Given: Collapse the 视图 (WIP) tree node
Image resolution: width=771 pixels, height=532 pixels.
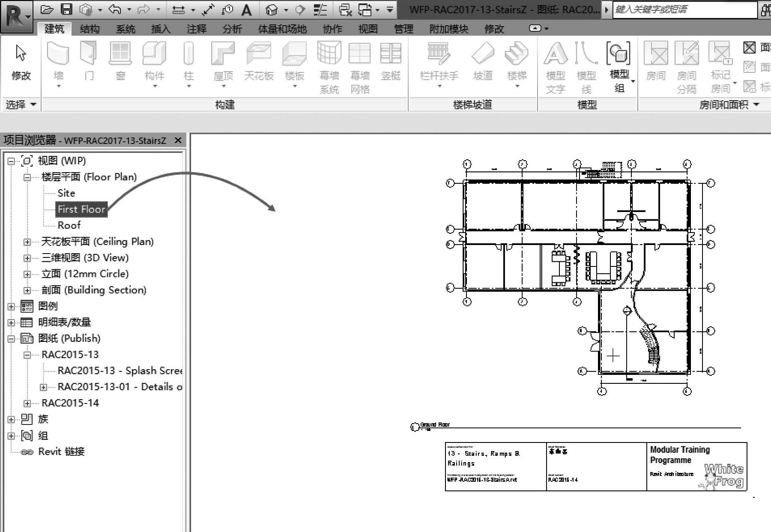Looking at the screenshot, I should coord(11,161).
